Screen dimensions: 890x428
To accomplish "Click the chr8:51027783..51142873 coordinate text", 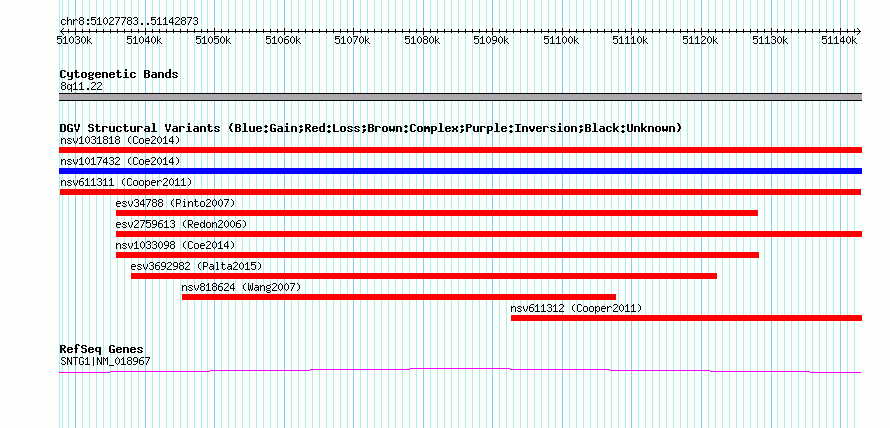I will pos(129,22).
